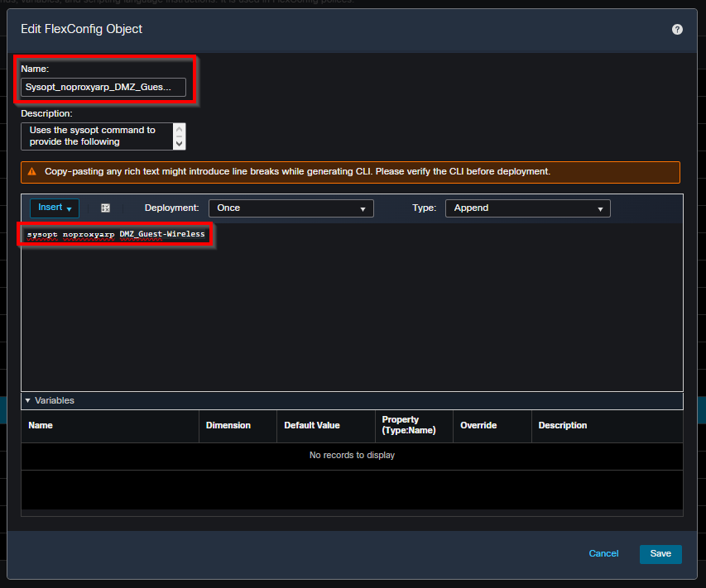
Task: Cancel editing the FlexConfig object
Action: (x=603, y=553)
